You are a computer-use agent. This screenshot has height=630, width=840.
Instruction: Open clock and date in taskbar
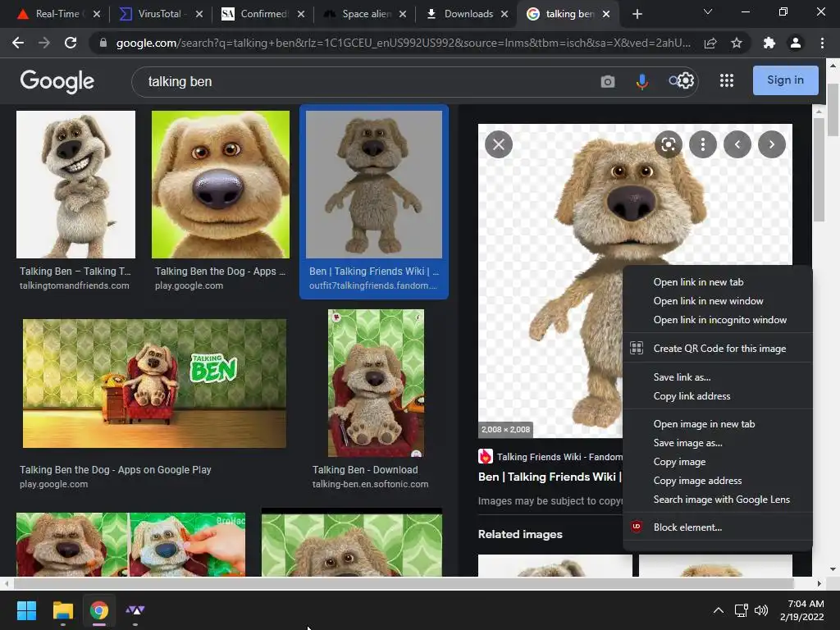tap(802, 610)
